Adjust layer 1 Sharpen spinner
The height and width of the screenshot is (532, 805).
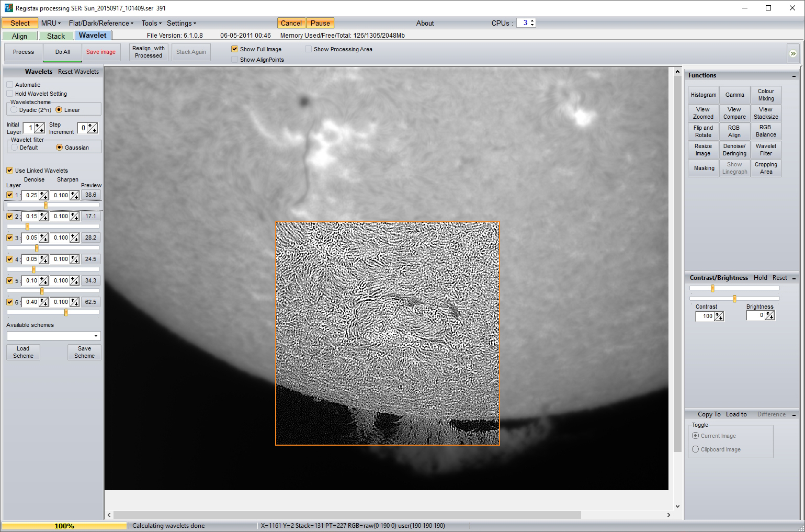coord(74,195)
